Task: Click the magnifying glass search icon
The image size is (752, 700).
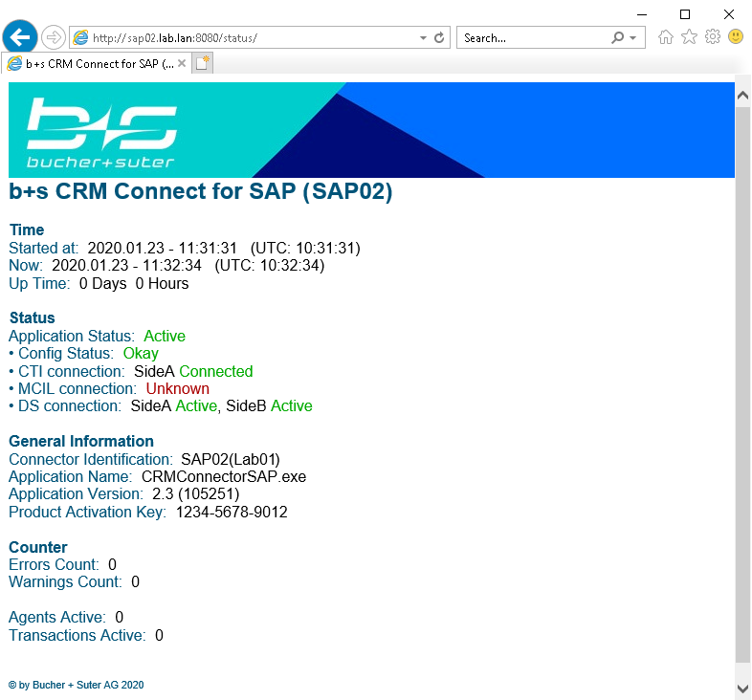Action: 618,37
